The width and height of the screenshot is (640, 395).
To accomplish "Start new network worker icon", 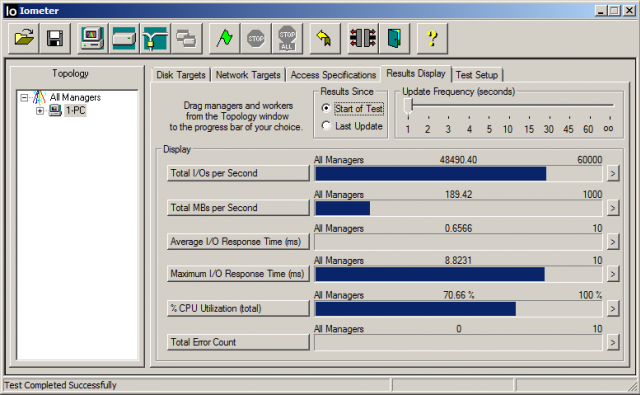I will (x=155, y=38).
